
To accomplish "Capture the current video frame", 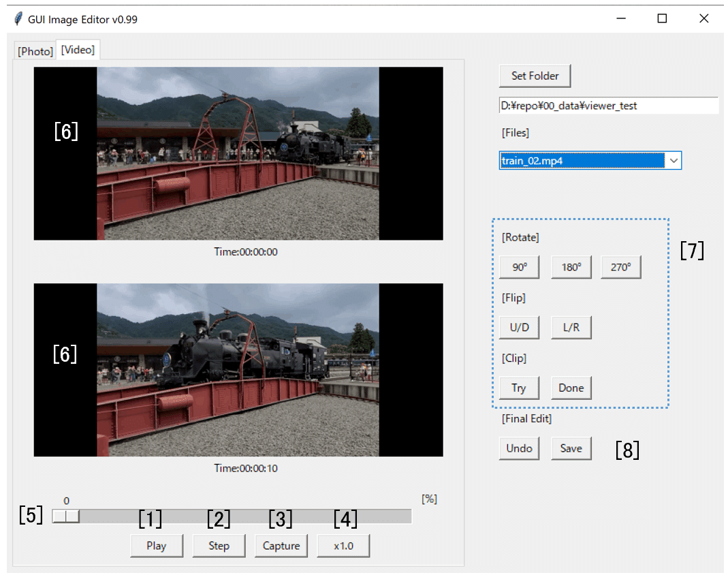I will coord(281,546).
